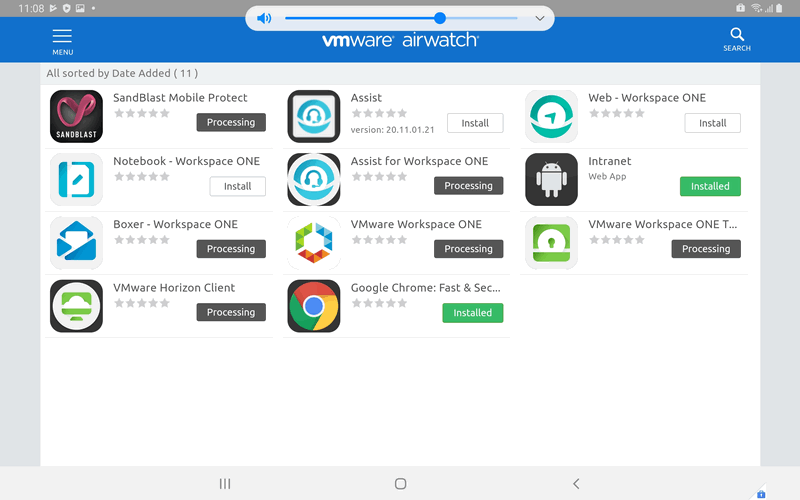800x500 pixels.
Task: Click Processing button for VMware Horizon Client
Action: (231, 312)
